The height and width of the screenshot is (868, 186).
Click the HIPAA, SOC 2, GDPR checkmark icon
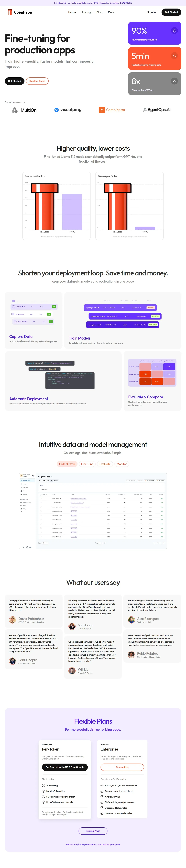(102, 785)
